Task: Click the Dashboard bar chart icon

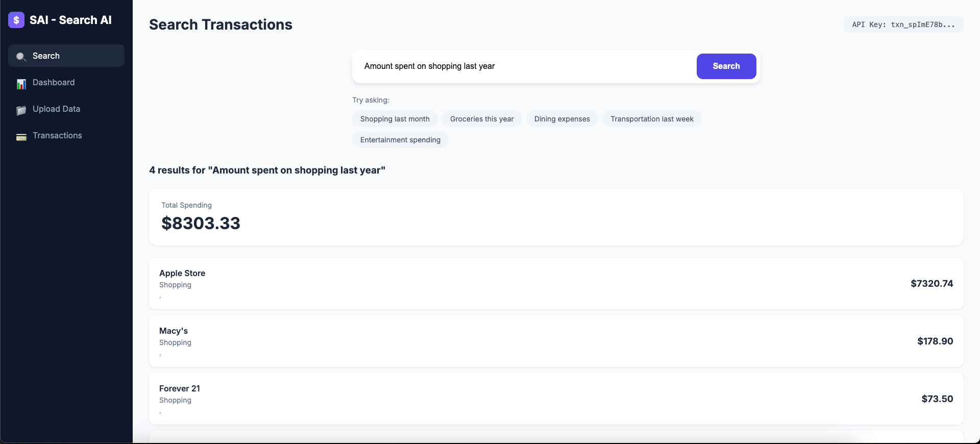Action: click(21, 83)
